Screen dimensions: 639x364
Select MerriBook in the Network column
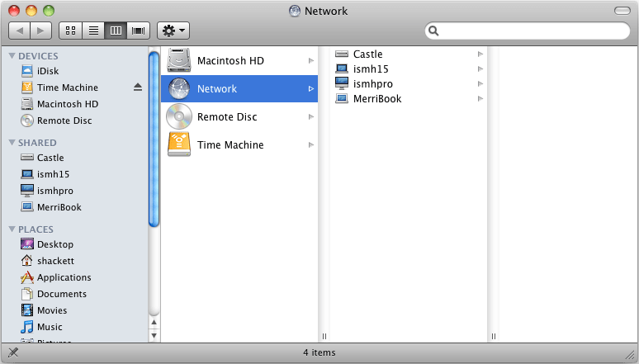(376, 99)
